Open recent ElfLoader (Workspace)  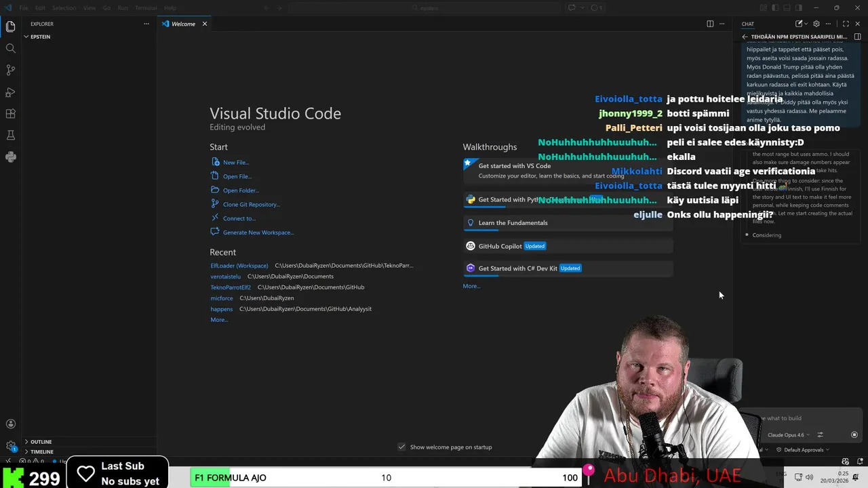(239, 266)
